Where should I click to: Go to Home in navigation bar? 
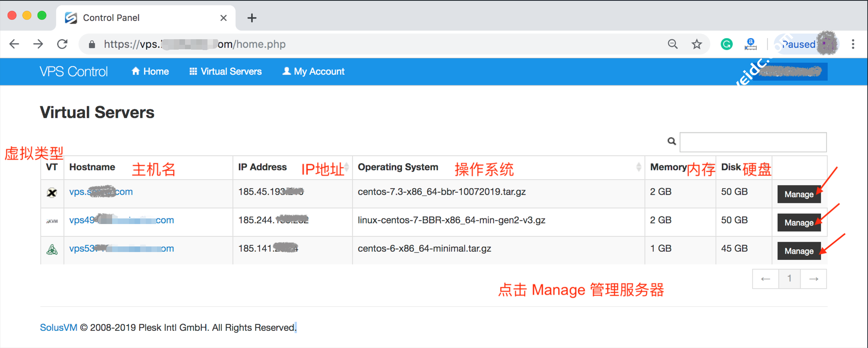[x=150, y=71]
